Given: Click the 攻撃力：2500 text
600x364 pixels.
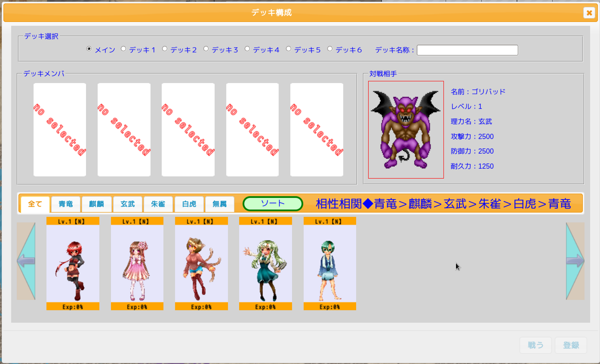Looking at the screenshot, I should pos(472,137).
